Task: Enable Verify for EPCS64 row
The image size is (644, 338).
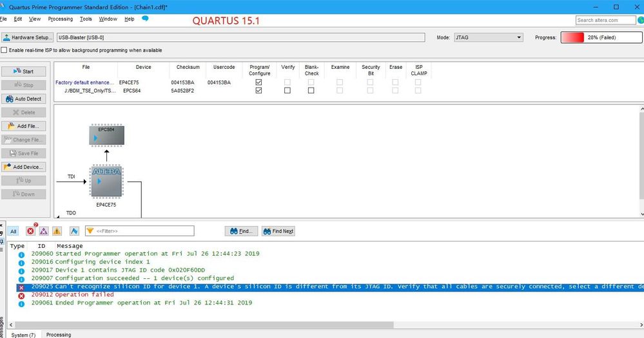Action: 288,91
